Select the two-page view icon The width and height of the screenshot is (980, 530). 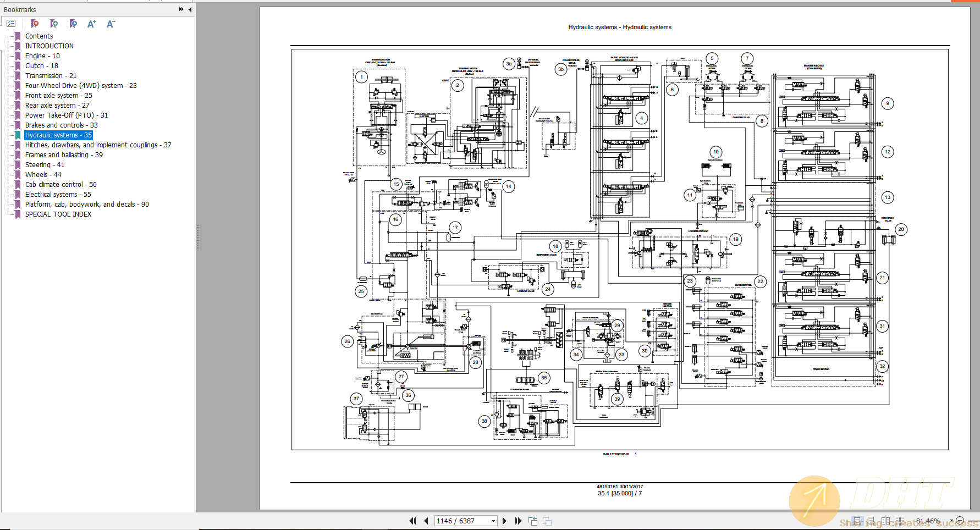coord(885,520)
